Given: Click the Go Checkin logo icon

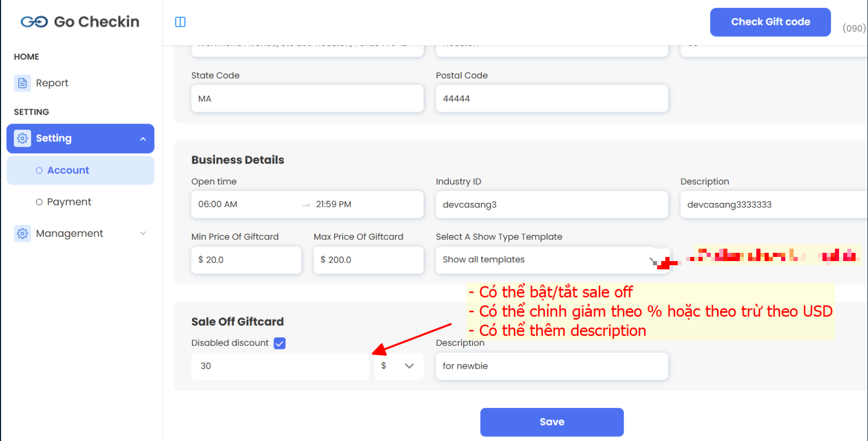Looking at the screenshot, I should click(x=34, y=22).
